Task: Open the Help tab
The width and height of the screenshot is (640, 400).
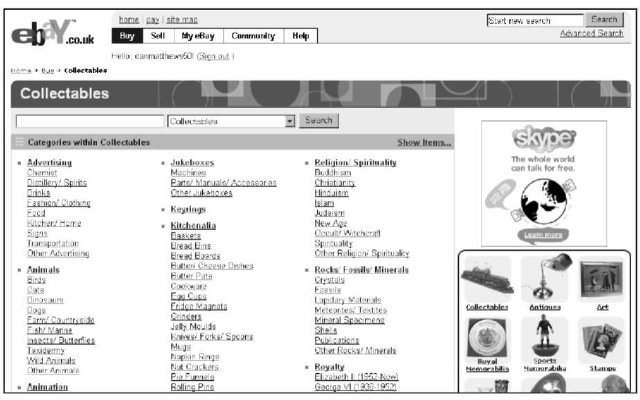Action: click(300, 36)
